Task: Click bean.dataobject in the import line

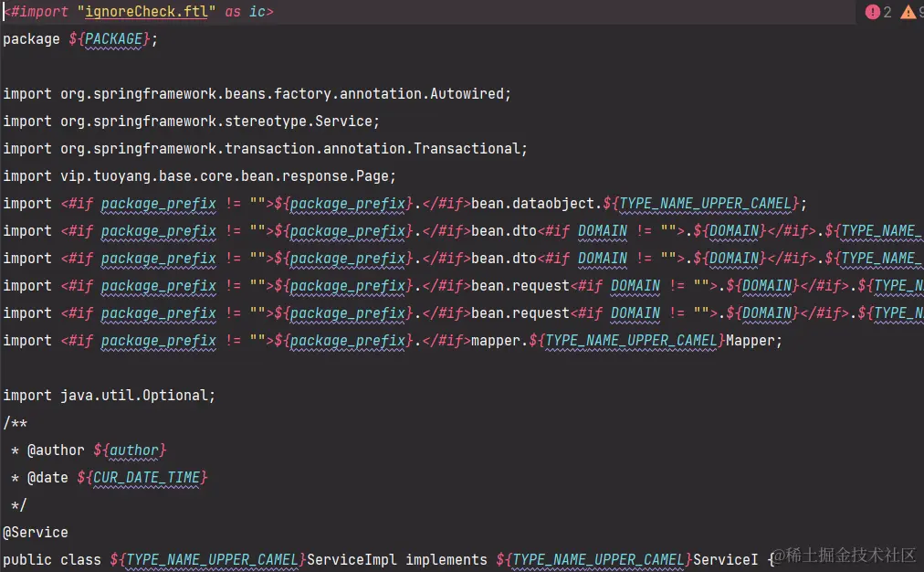Action: 532,204
